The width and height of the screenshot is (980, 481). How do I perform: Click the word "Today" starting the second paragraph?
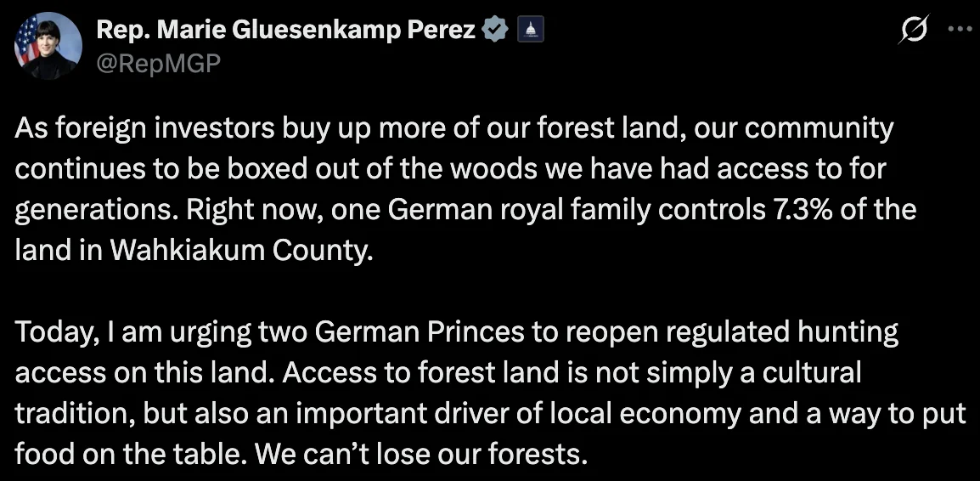point(53,331)
